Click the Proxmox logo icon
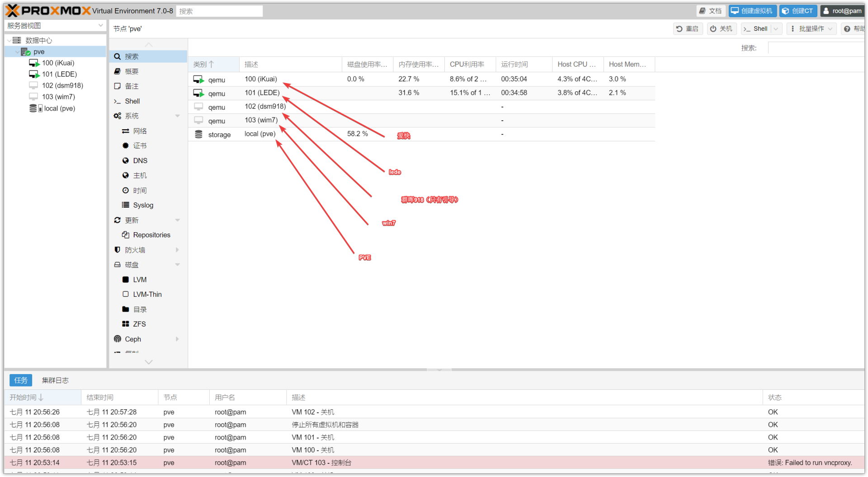Screen dimensions: 868x477 [x=13, y=11]
